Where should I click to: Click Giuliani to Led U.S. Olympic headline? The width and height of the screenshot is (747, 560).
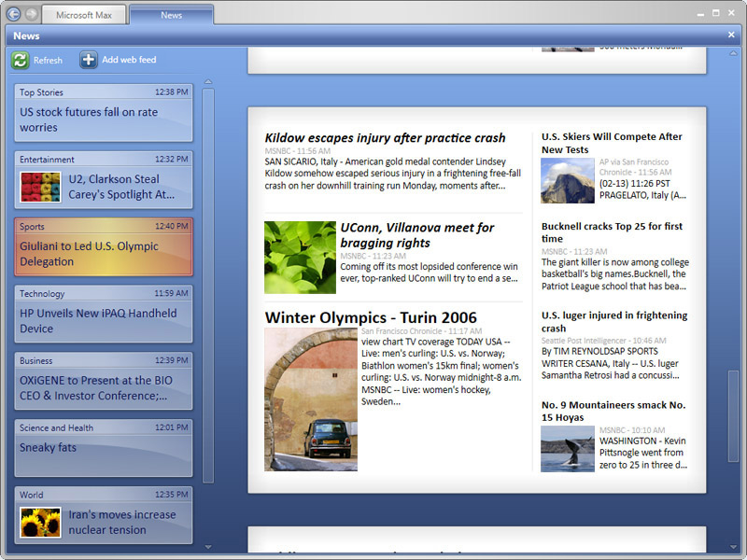[89, 254]
